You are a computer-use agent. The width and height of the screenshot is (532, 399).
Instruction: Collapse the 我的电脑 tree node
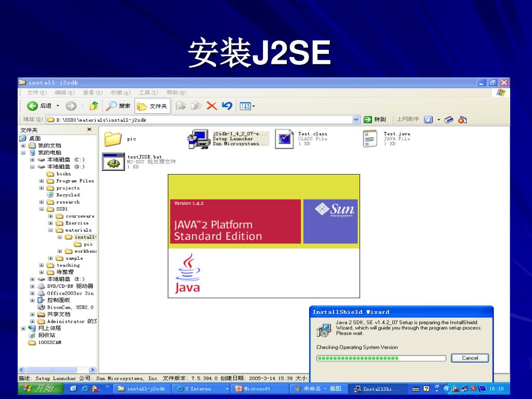coord(23,153)
